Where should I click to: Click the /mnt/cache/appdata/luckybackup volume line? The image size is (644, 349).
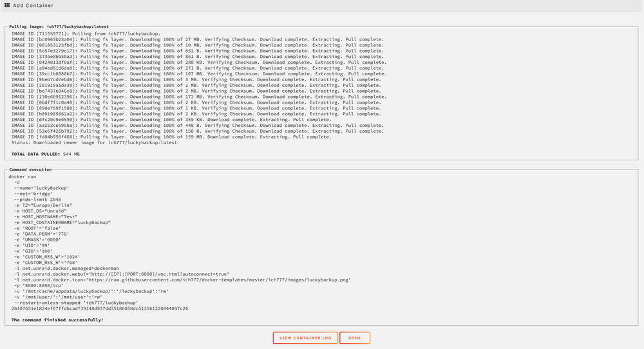(x=91, y=292)
